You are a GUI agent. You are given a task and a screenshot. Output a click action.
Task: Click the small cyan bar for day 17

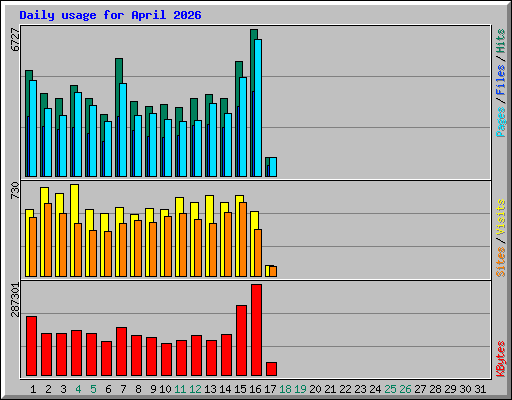pyautogui.click(x=273, y=167)
